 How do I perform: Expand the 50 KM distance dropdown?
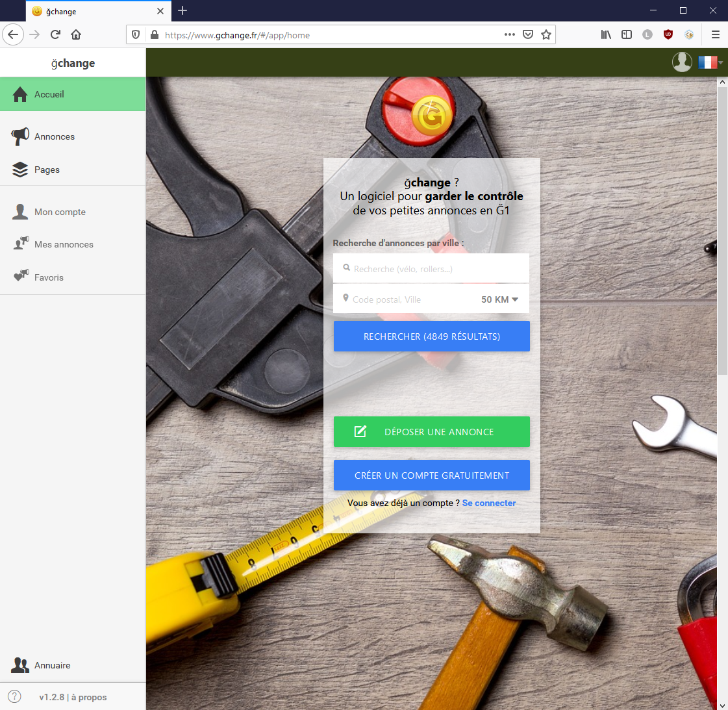(499, 299)
